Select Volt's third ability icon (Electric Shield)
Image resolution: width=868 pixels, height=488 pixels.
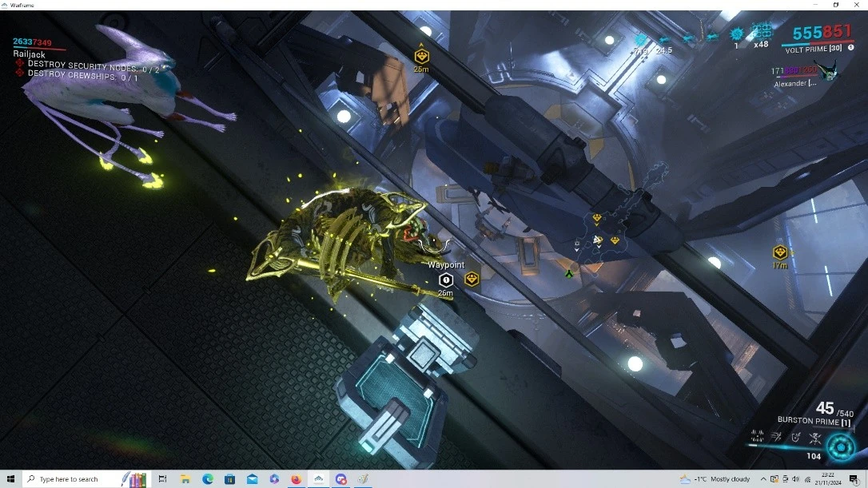pos(795,438)
